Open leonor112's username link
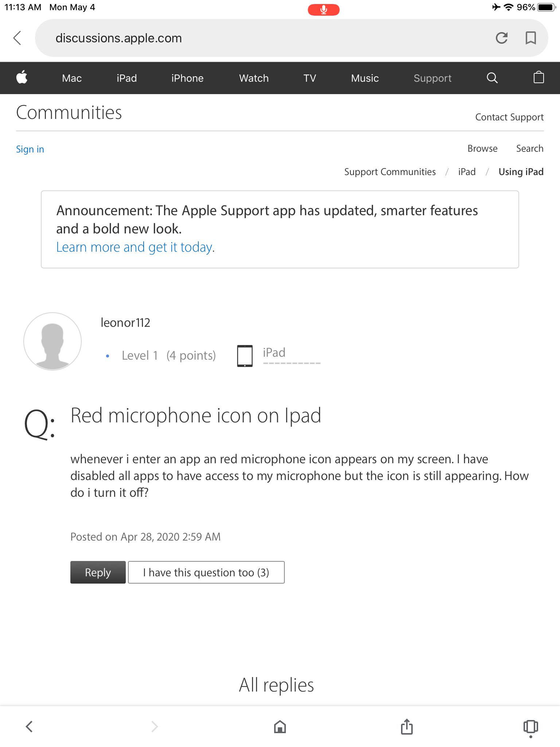Screen dimensions: 560x747 coord(125,322)
